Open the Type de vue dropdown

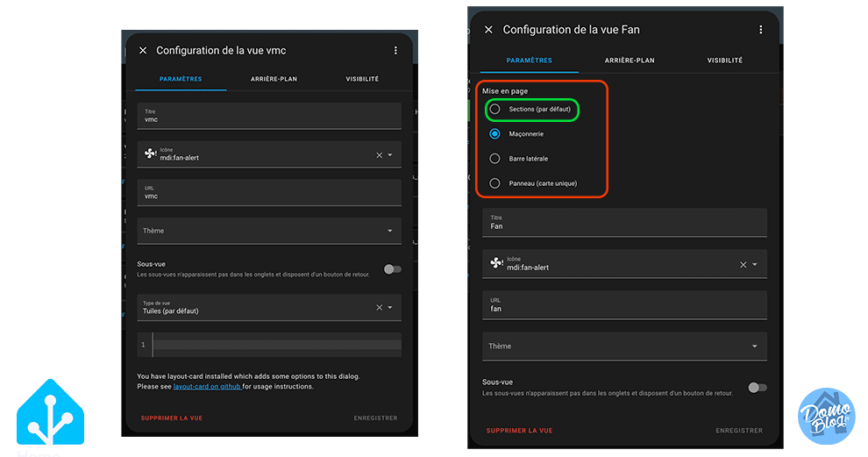tap(390, 307)
